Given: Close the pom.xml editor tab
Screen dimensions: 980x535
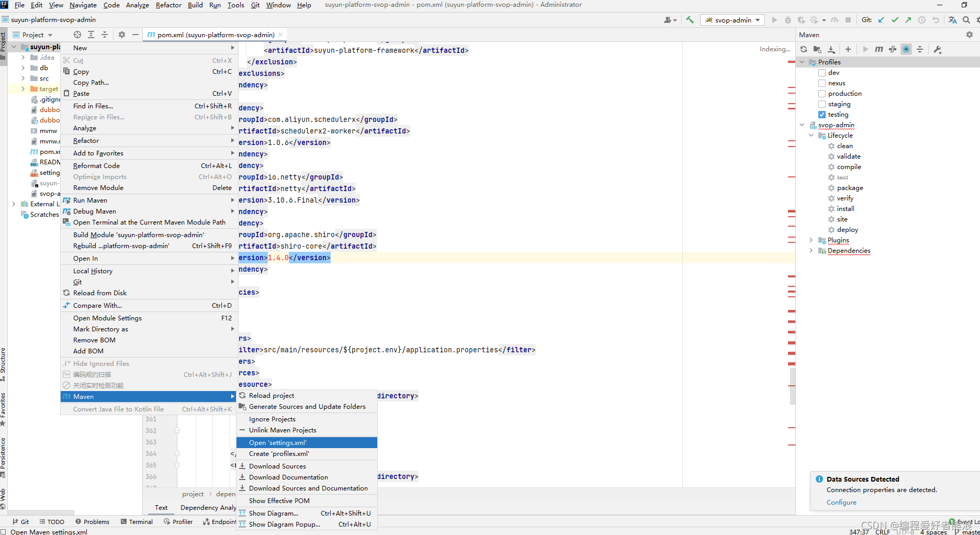Looking at the screenshot, I should click(280, 35).
